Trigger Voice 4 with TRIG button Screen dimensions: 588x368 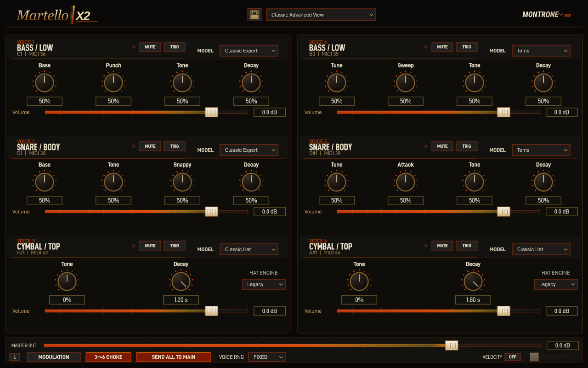[467, 47]
